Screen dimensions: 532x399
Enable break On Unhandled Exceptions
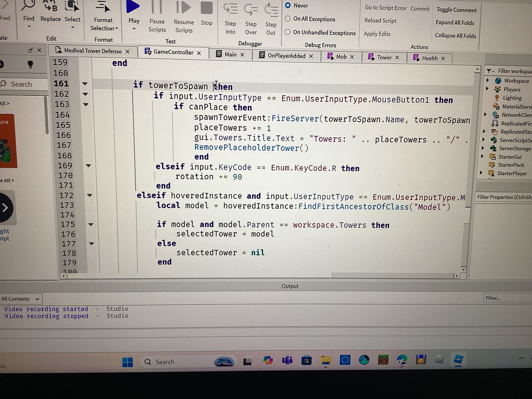[288, 33]
